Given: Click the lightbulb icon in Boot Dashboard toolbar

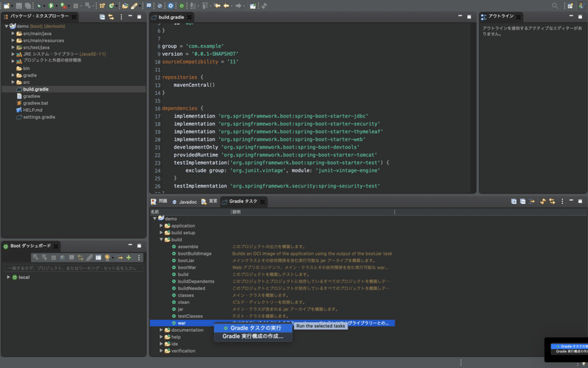Looking at the screenshot, I should [x=107, y=258].
